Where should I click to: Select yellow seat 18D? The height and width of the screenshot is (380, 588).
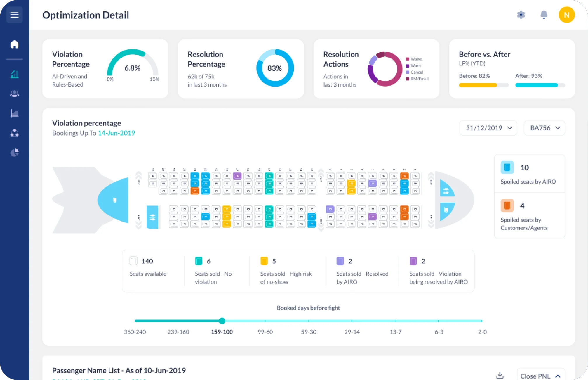tap(227, 209)
